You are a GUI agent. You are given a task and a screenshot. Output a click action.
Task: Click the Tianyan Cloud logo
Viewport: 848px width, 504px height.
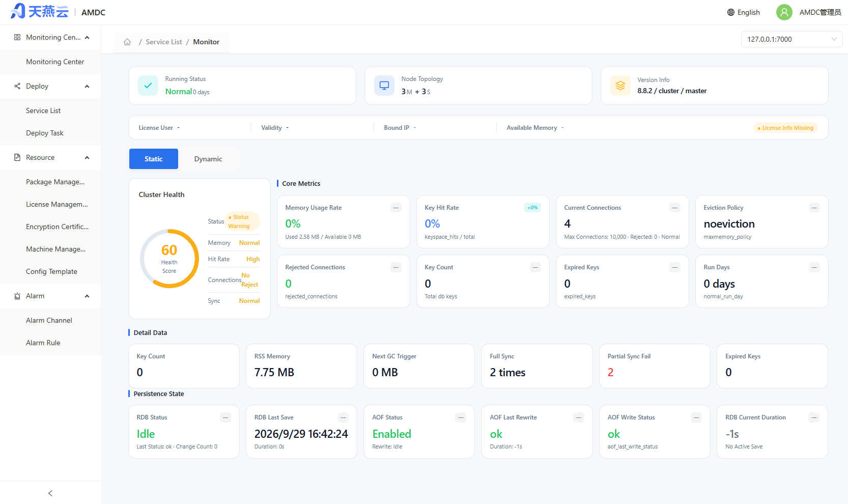[39, 11]
